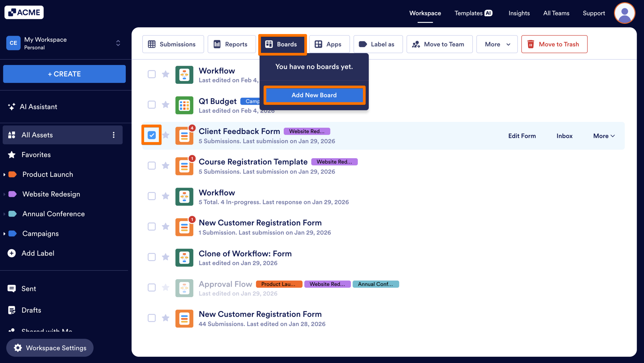
Task: Open Edit Form for Client Feedback Form
Action: (522, 136)
